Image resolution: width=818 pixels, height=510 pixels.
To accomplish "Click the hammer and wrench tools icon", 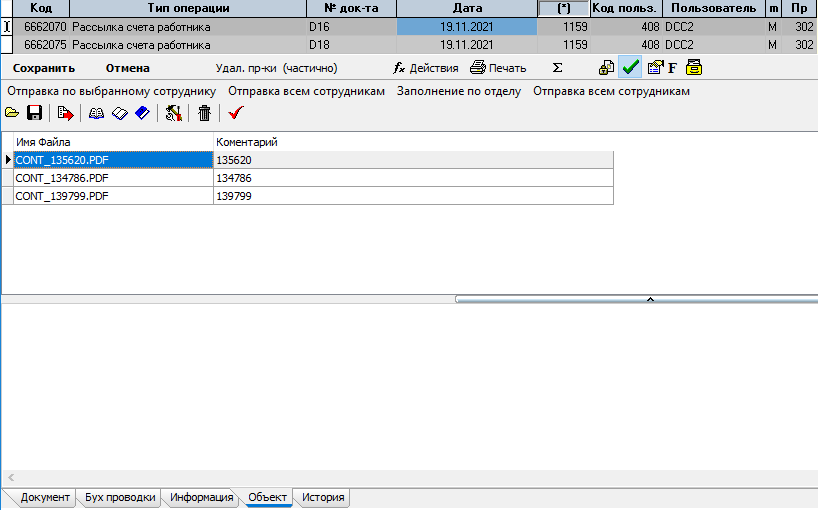I will (173, 113).
